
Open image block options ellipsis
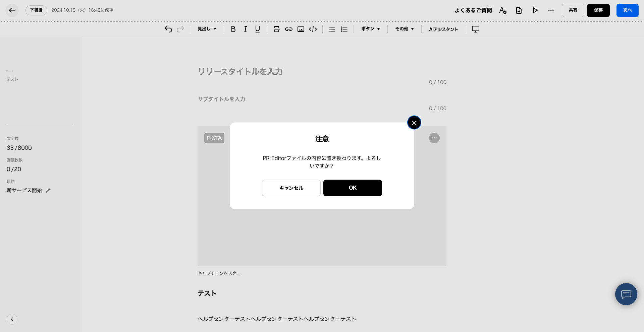[434, 138]
